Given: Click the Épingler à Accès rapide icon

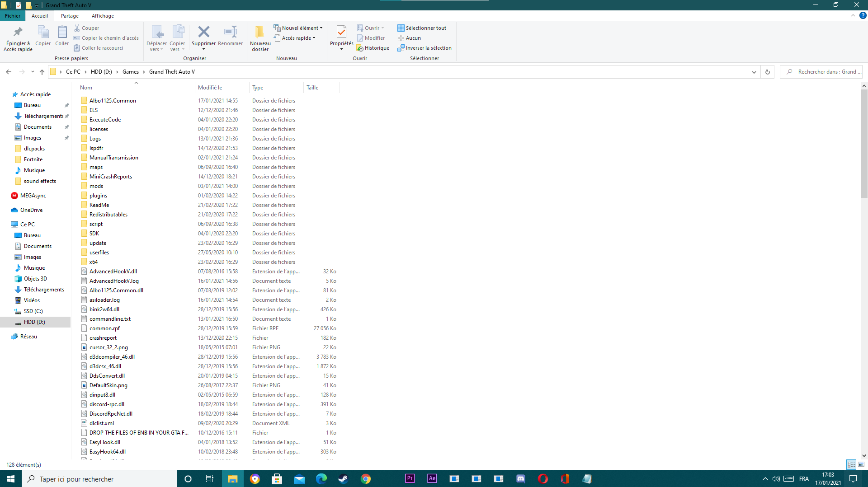Looking at the screenshot, I should pyautogui.click(x=18, y=32).
